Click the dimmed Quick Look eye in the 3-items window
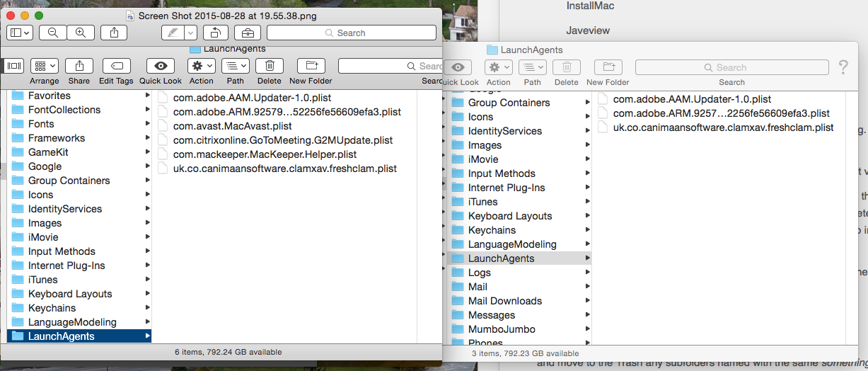Image resolution: width=868 pixels, height=371 pixels. [458, 67]
